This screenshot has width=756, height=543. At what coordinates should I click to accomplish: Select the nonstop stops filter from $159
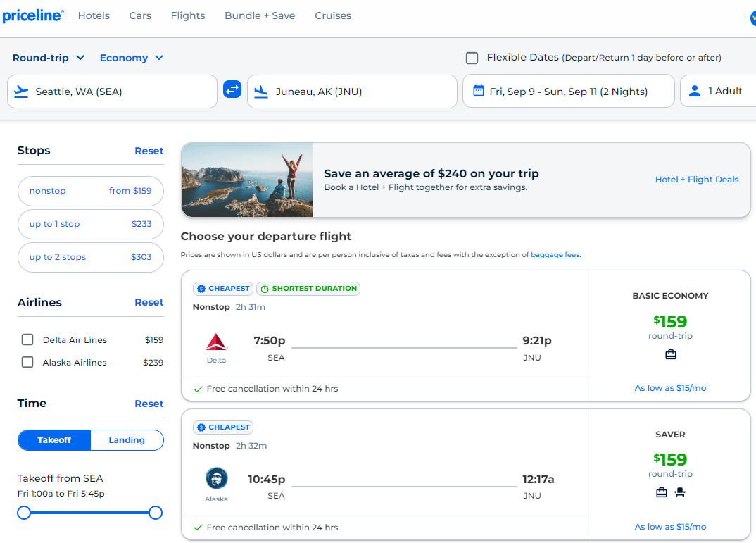point(90,190)
